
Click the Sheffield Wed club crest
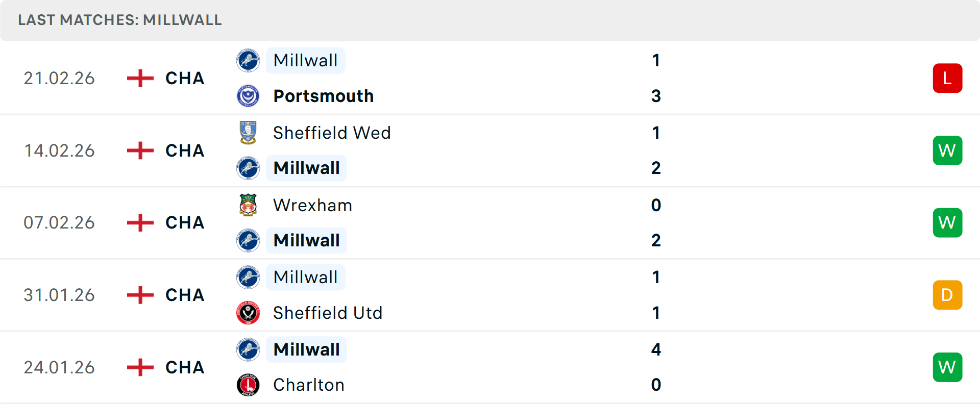[x=248, y=133]
